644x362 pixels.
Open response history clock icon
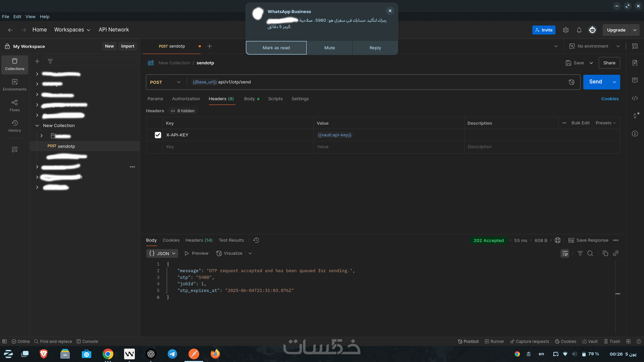(x=256, y=240)
